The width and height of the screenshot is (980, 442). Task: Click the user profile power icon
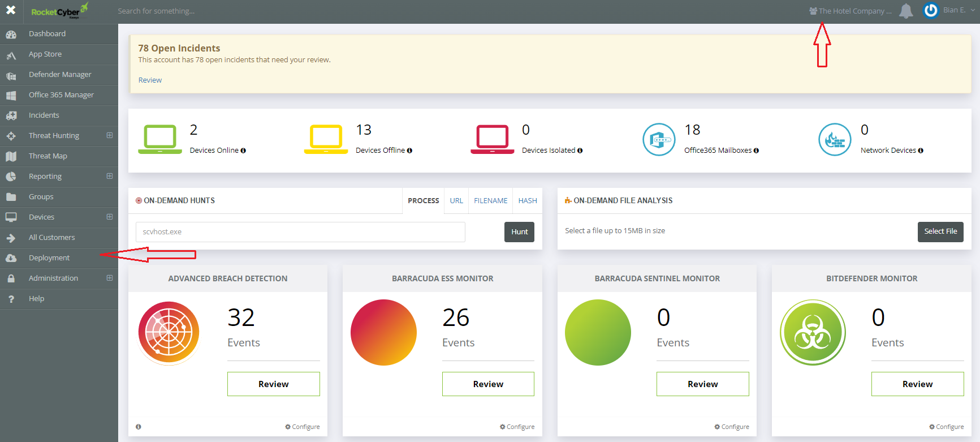930,11
